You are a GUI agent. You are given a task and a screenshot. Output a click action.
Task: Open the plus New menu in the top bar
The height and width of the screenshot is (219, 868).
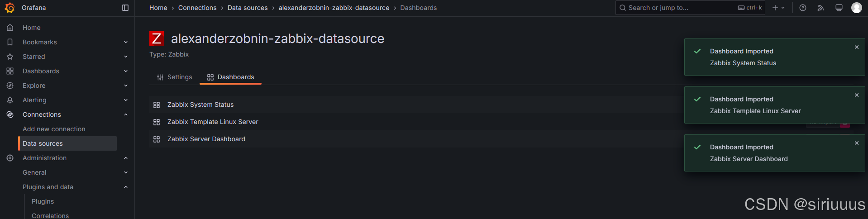[x=778, y=8]
